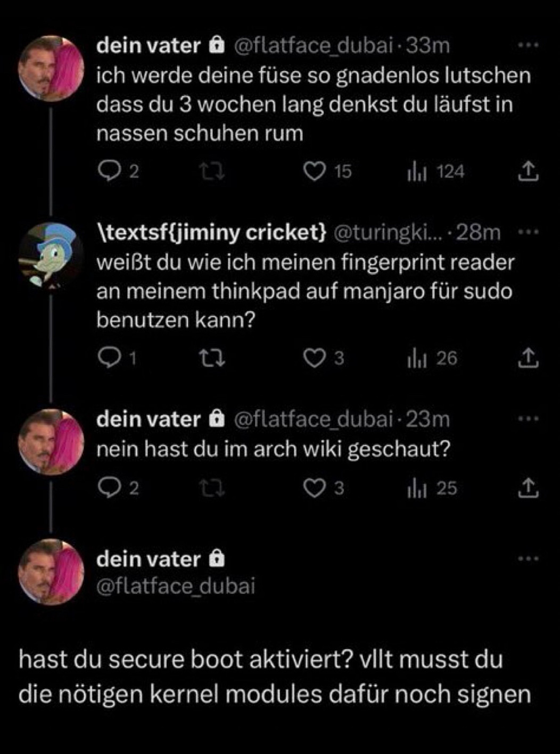This screenshot has width=560, height=754.
Task: Reply to the jiminy cricket tweet
Action: pos(110,358)
